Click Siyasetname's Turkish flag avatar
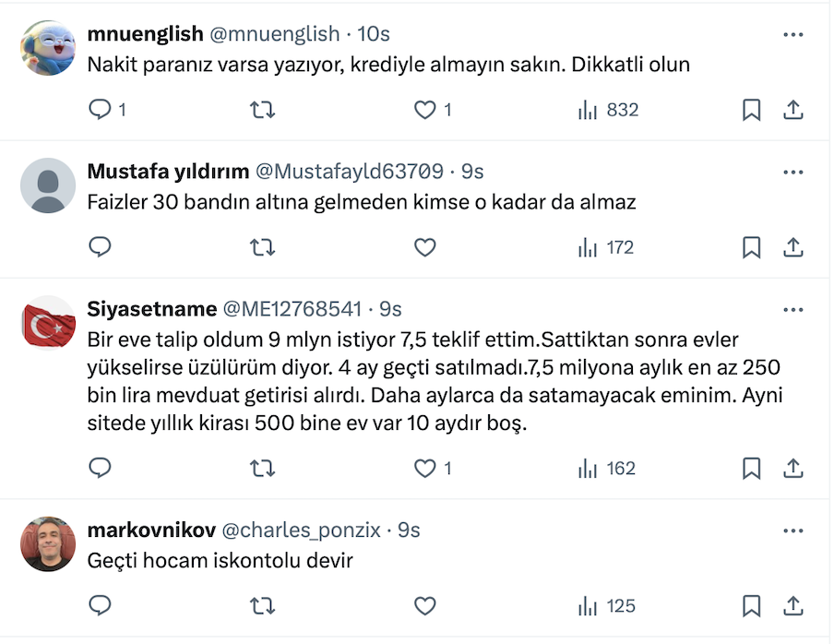 [48, 323]
